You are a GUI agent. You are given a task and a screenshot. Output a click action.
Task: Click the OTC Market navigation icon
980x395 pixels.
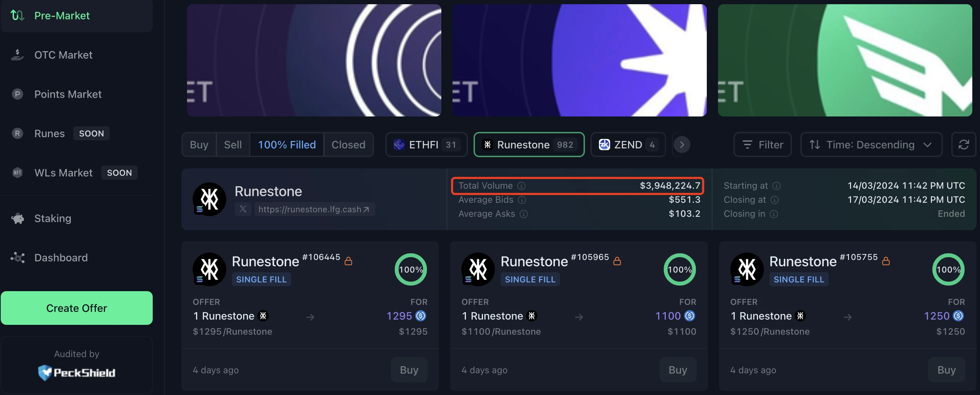[x=18, y=54]
